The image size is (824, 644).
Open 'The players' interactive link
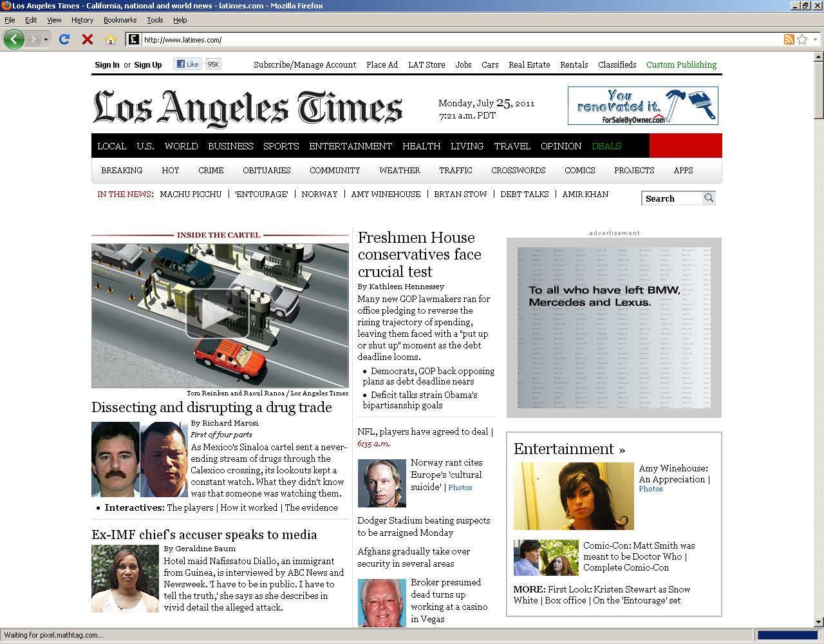pos(190,508)
